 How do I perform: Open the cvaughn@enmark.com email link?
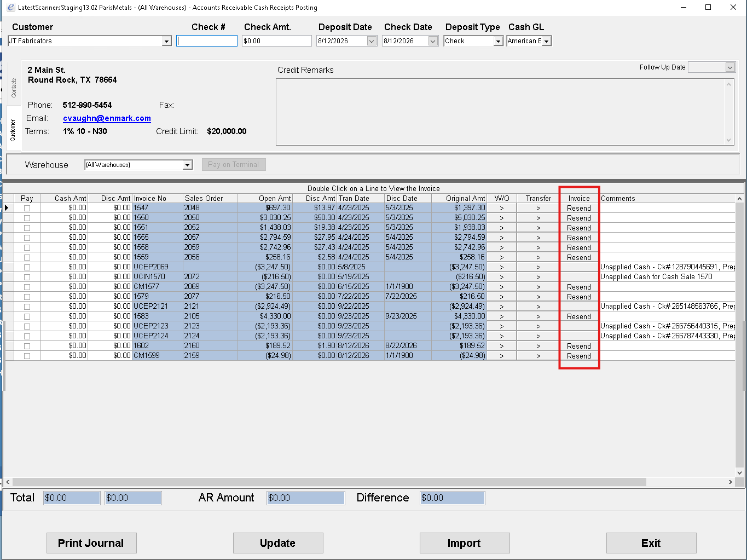point(107,118)
